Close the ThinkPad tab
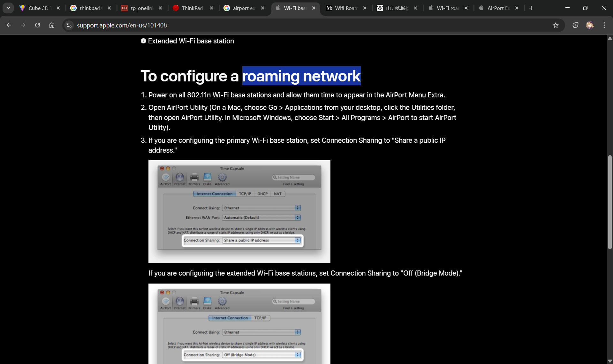This screenshot has width=613, height=364. 211,8
